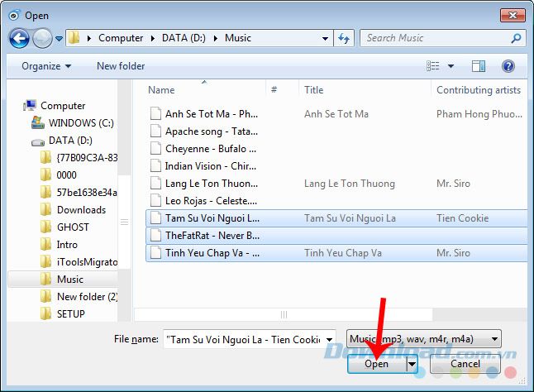Select the file Anh Se Tot Ma - Ph...
Viewport: 534px width, 392px height.
coord(212,114)
